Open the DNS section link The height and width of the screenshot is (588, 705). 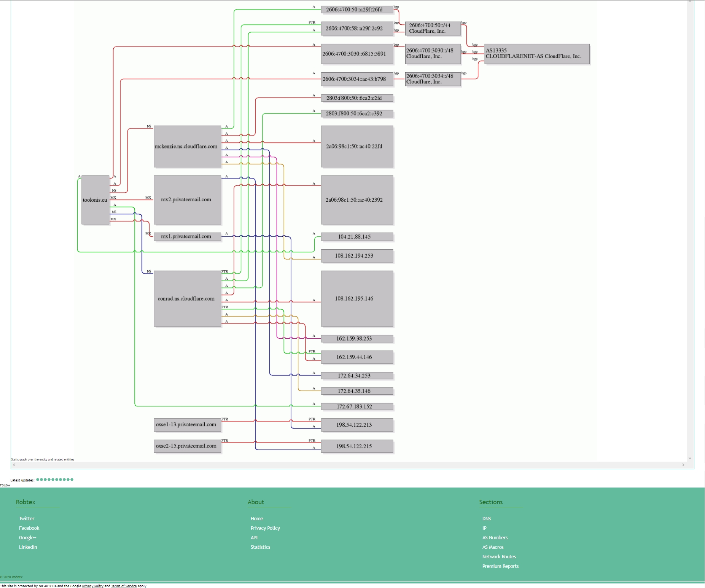click(x=487, y=518)
